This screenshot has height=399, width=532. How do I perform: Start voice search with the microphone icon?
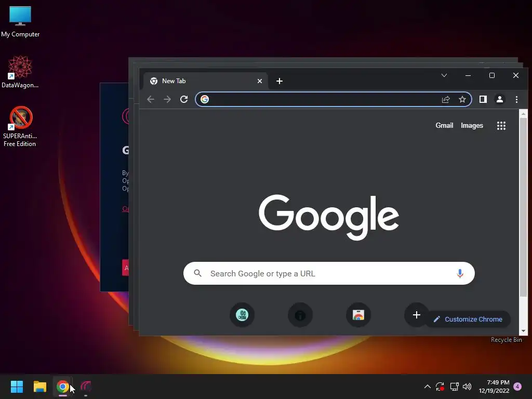pos(460,273)
